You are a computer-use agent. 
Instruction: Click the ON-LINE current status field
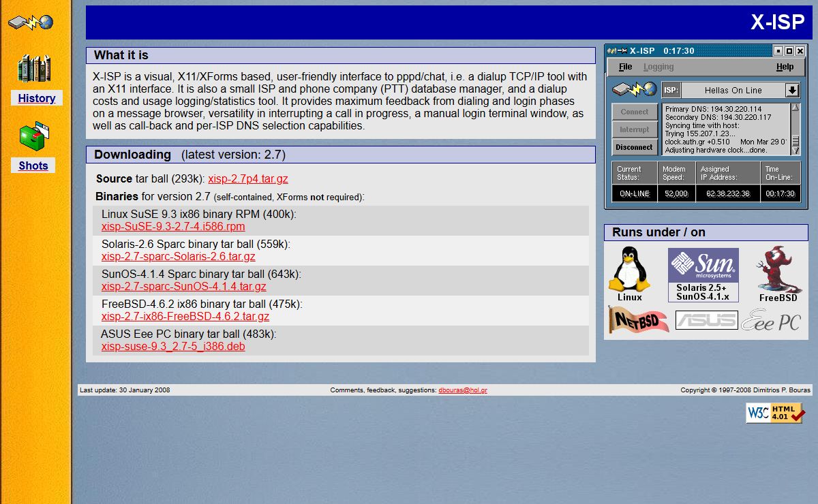[x=635, y=194]
